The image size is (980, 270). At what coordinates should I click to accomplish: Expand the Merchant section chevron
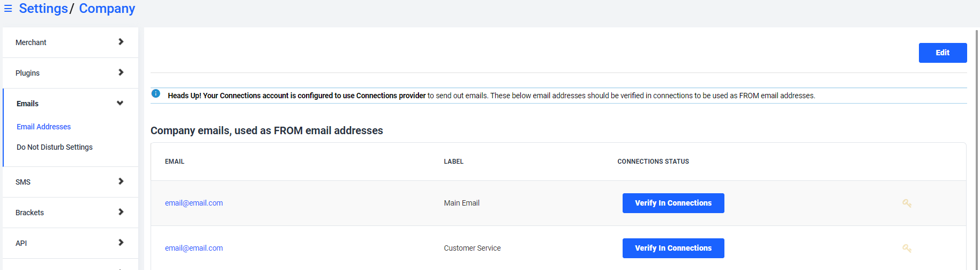(x=121, y=42)
